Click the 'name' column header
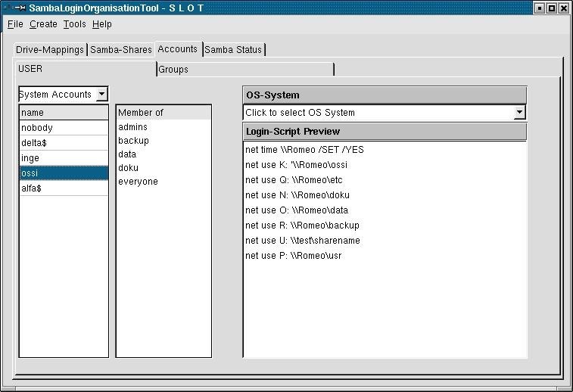 (64, 113)
